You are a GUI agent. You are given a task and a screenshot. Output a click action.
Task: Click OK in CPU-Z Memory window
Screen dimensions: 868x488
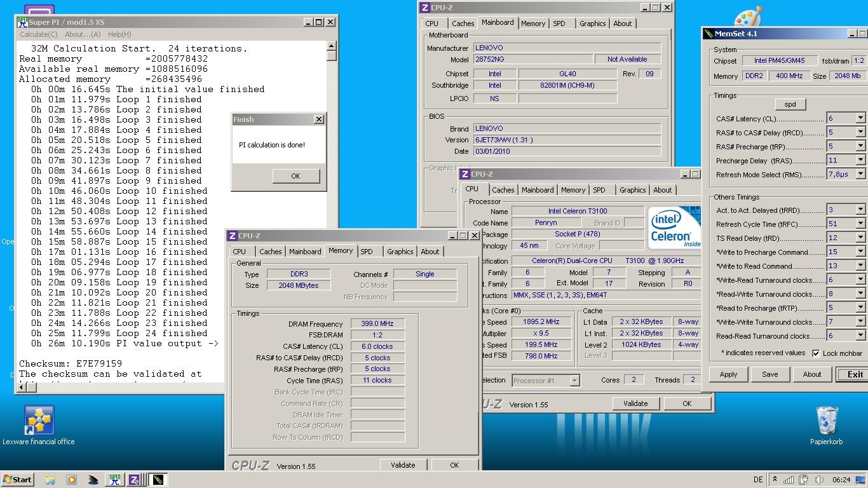click(x=454, y=465)
